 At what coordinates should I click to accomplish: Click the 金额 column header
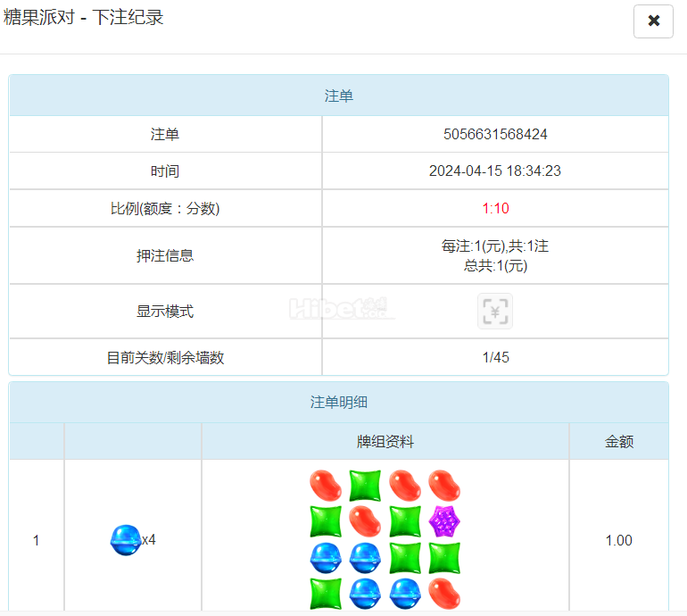click(x=619, y=442)
